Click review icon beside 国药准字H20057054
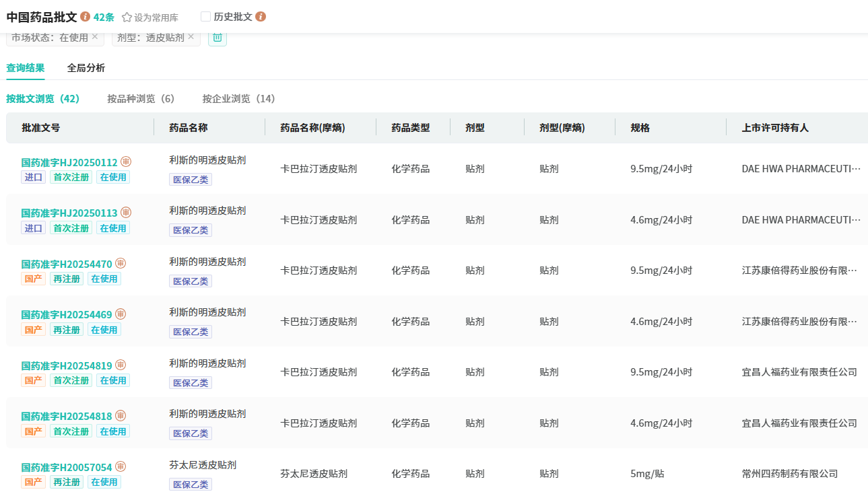 pos(121,467)
